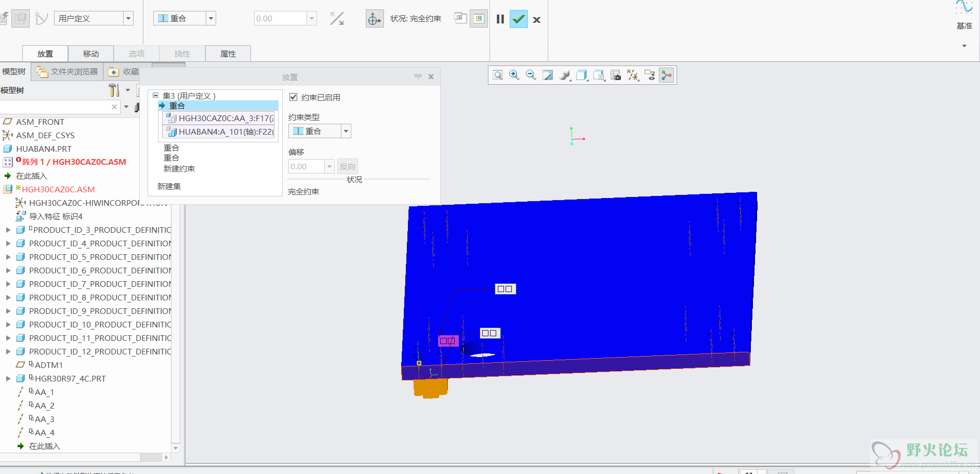Image resolution: width=980 pixels, height=474 pixels.
Task: Select the ADTM1 datum plane
Action: click(48, 365)
